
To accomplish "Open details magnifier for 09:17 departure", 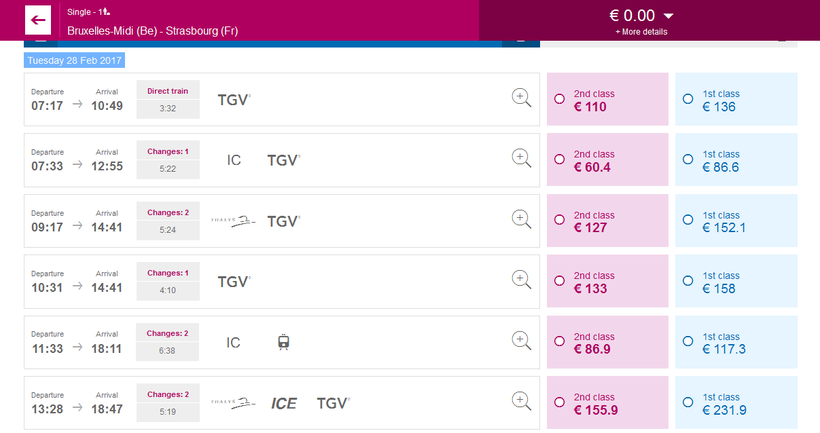I will click(x=521, y=219).
